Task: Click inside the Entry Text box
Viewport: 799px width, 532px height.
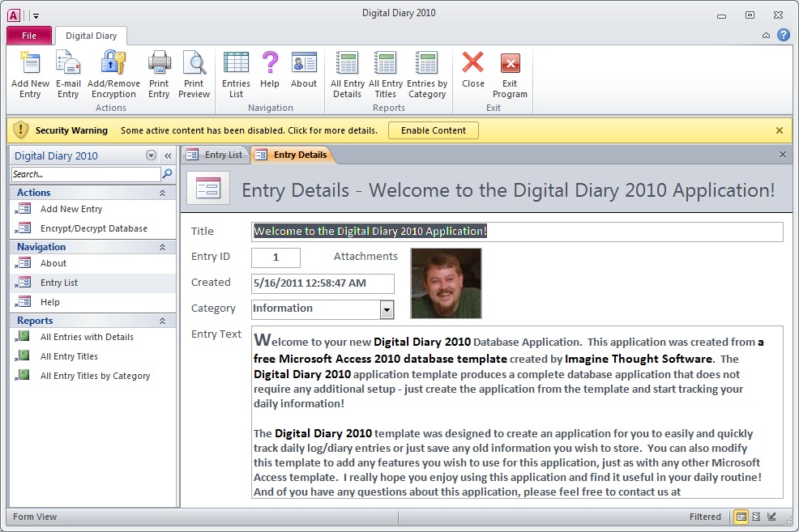Action: [517, 412]
